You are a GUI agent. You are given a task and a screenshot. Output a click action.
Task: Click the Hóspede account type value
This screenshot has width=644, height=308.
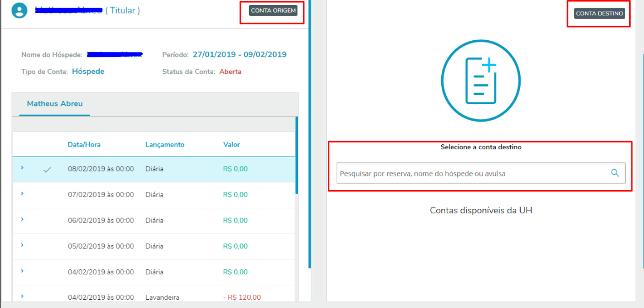(x=88, y=72)
